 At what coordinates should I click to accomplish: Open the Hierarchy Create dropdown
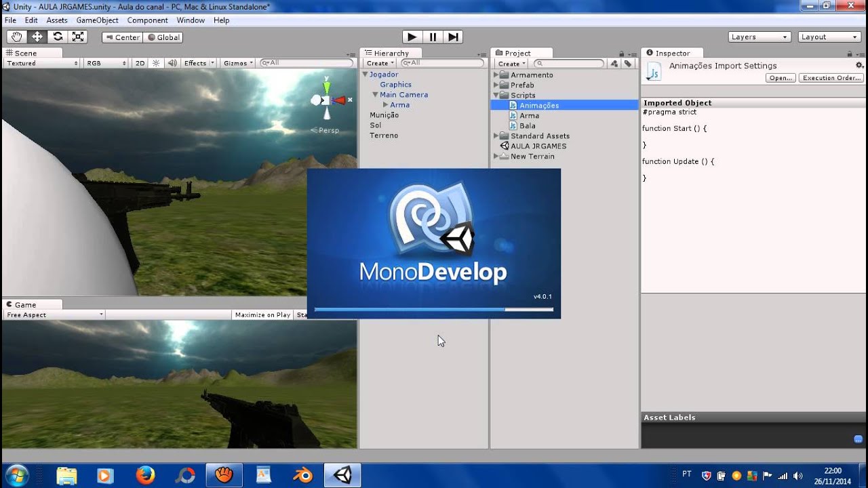[x=380, y=63]
